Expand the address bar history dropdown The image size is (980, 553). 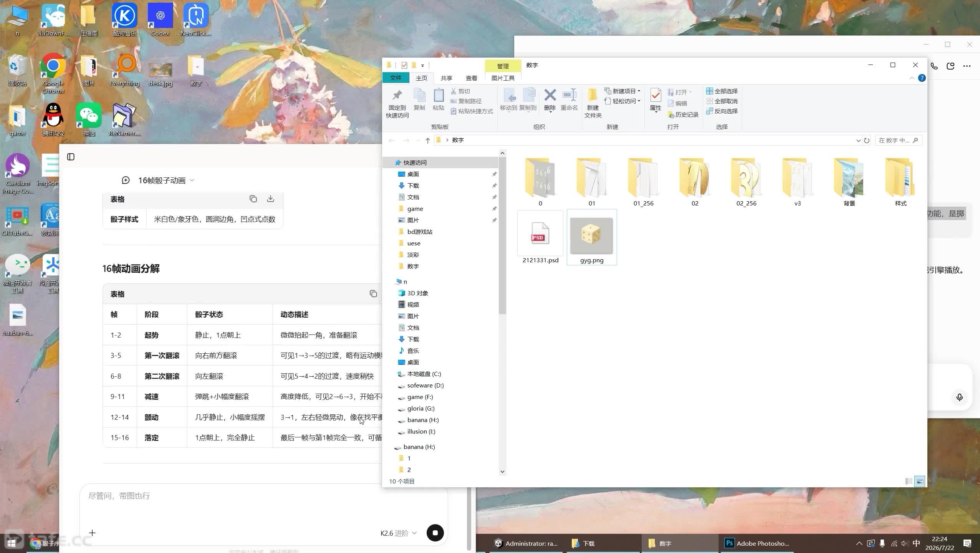pos(858,141)
